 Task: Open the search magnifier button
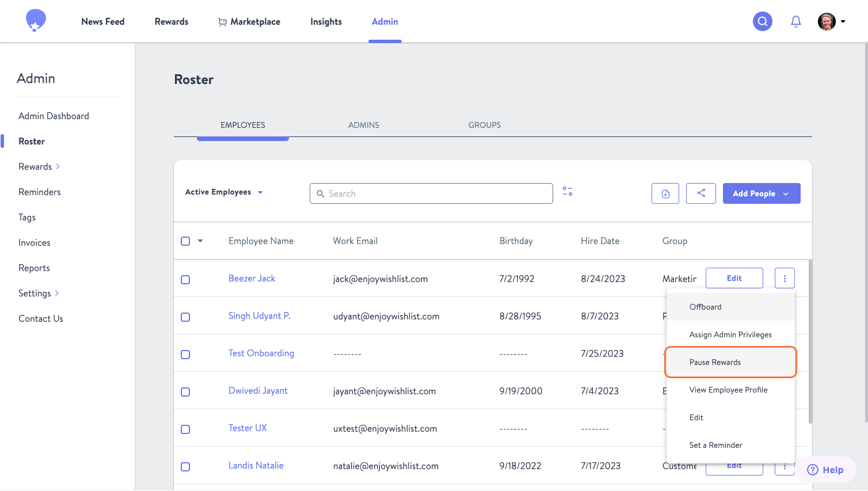763,21
